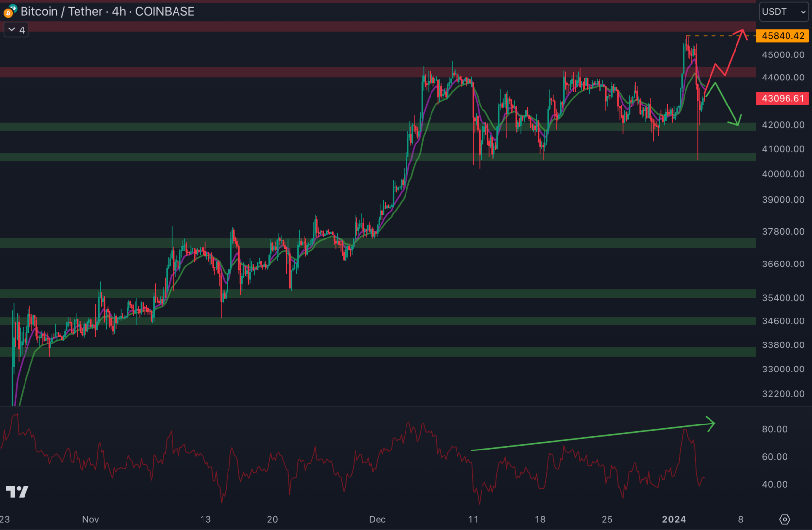The height and width of the screenshot is (530, 812).
Task: Click the 40000.00 price axis value
Action: 783,174
